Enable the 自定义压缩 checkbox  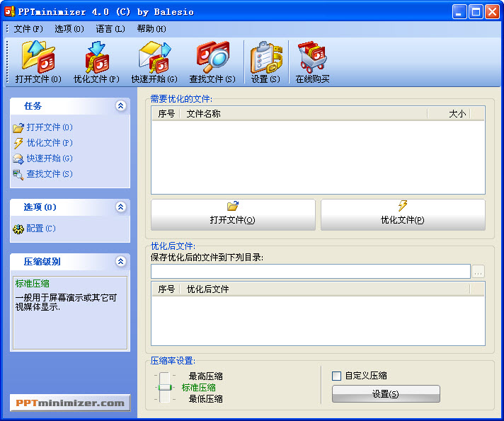click(337, 376)
